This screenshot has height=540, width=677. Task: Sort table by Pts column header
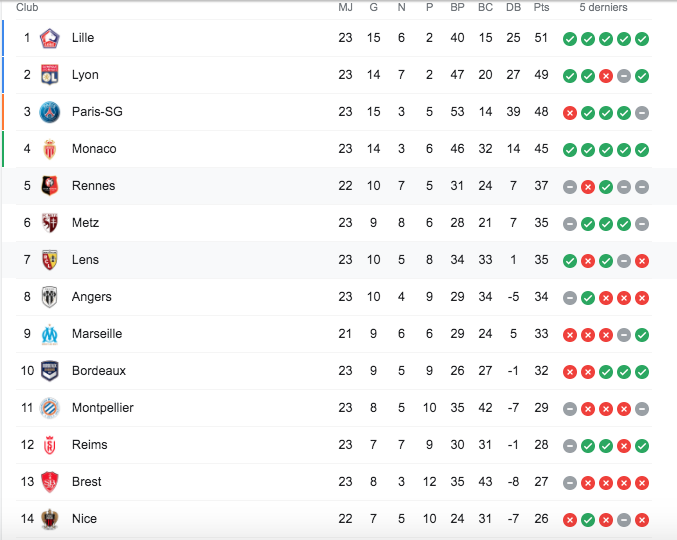542,8
